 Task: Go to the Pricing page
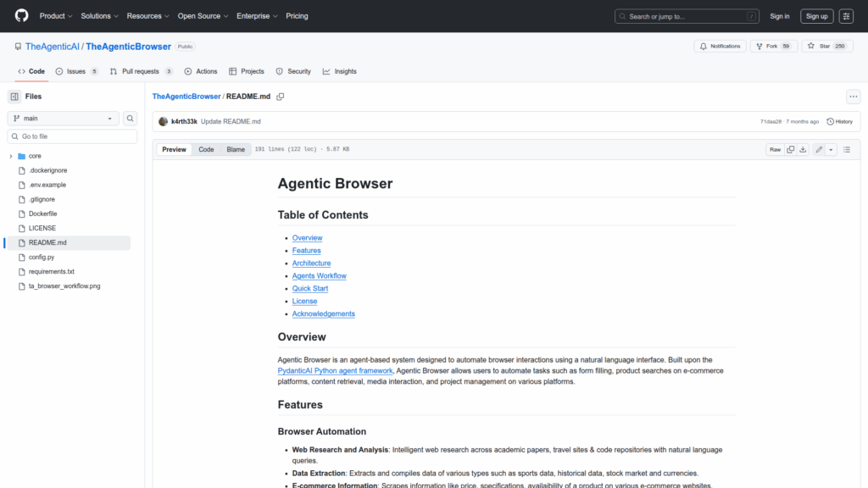coord(297,16)
